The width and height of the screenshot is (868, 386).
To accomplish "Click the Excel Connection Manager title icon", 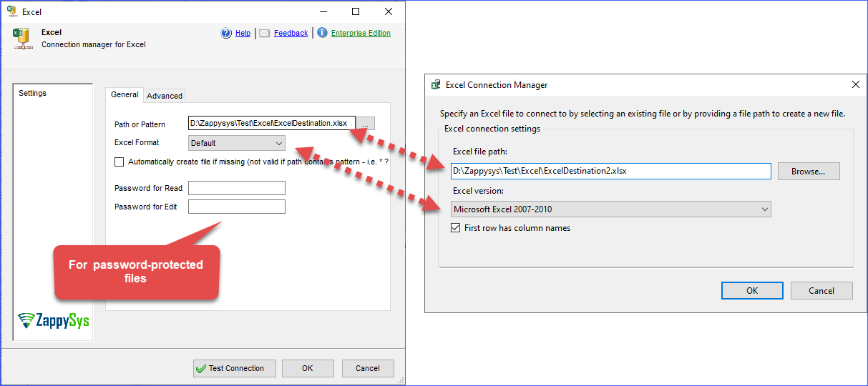I will 435,85.
